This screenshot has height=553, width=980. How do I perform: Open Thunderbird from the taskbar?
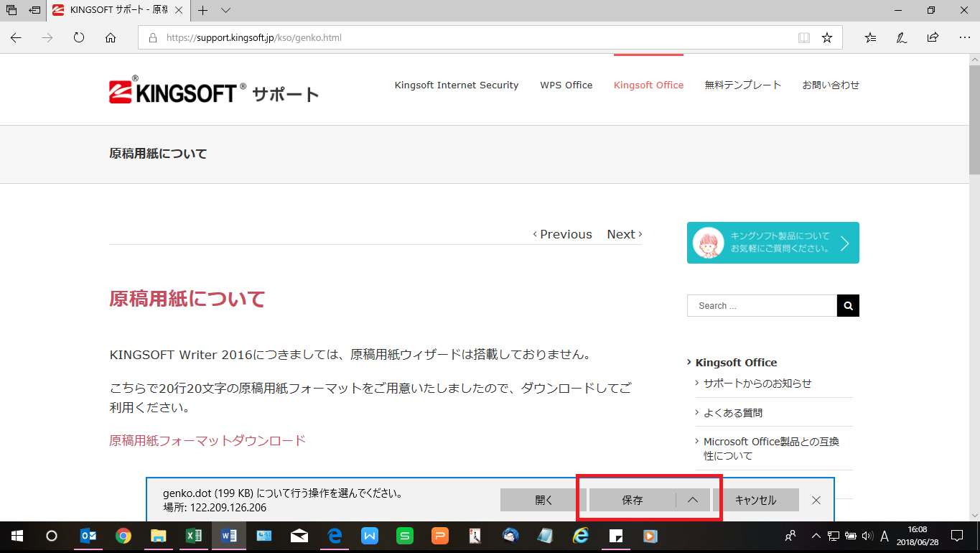(x=510, y=536)
